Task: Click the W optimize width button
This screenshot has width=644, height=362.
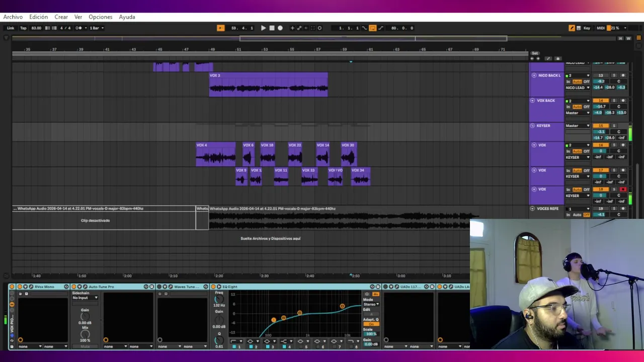Action: [629, 38]
